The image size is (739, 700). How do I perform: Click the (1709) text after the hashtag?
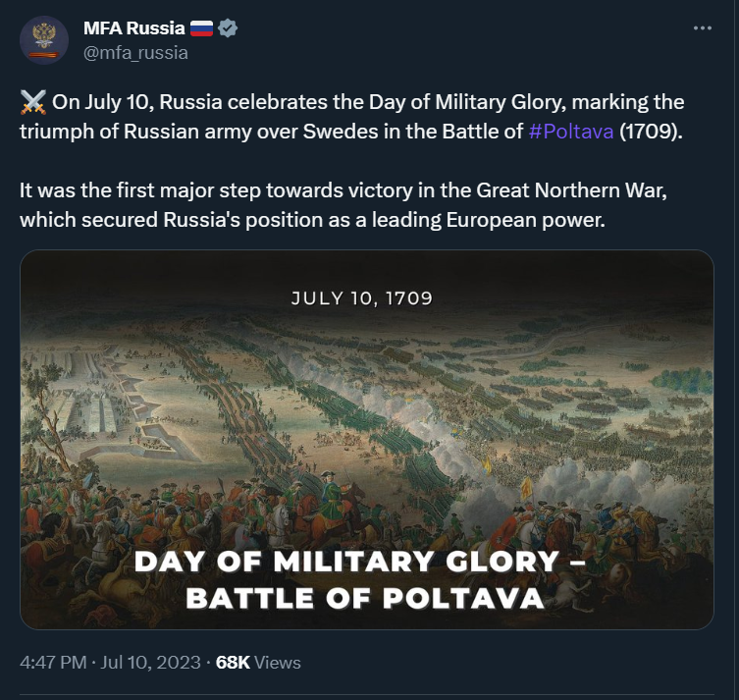click(651, 132)
